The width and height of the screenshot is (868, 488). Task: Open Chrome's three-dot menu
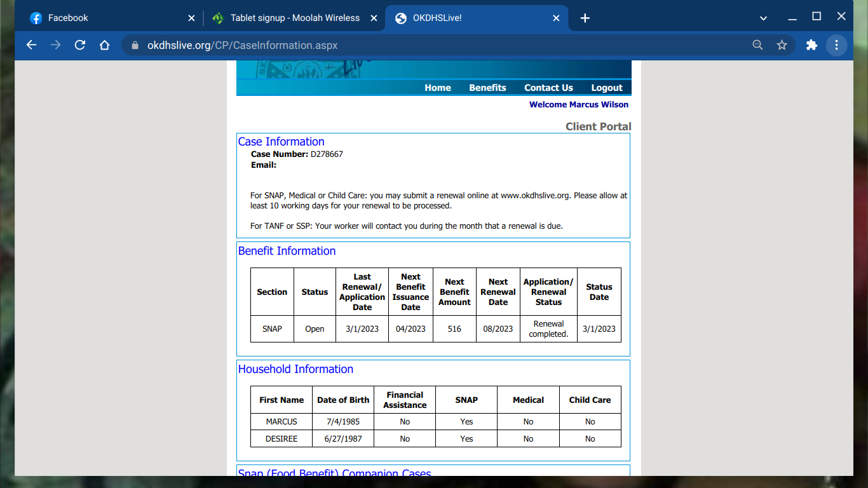coord(836,45)
